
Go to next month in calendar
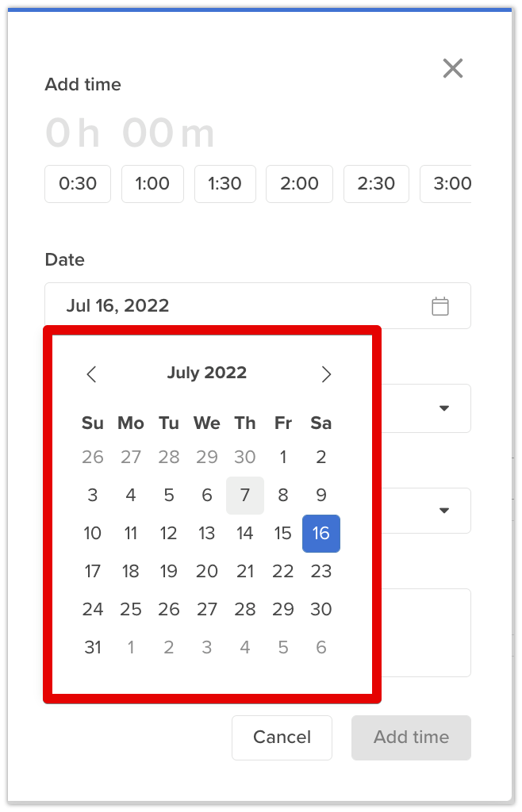[x=326, y=374]
